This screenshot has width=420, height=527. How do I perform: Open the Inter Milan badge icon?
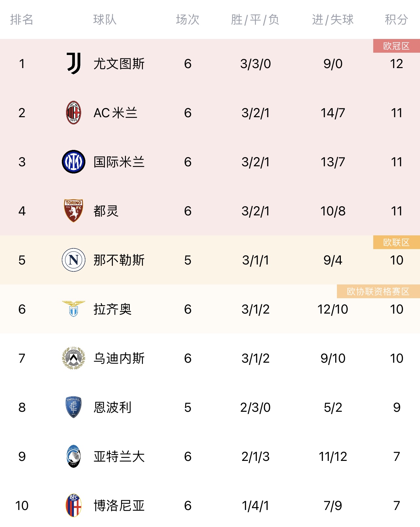click(74, 162)
